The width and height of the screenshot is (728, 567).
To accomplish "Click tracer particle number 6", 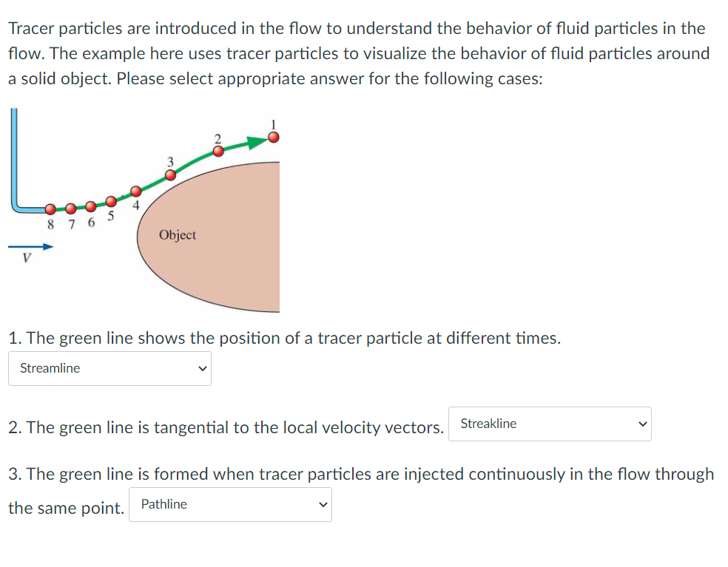I will click(x=91, y=206).
